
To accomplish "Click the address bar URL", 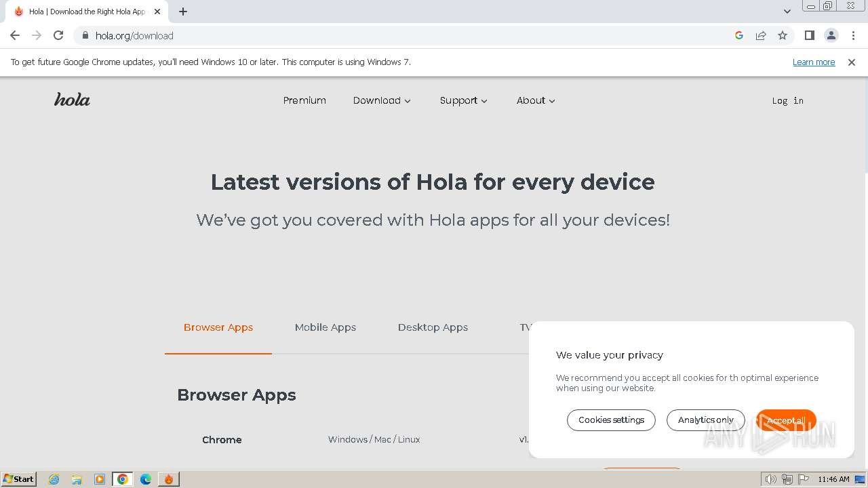I will tap(134, 35).
